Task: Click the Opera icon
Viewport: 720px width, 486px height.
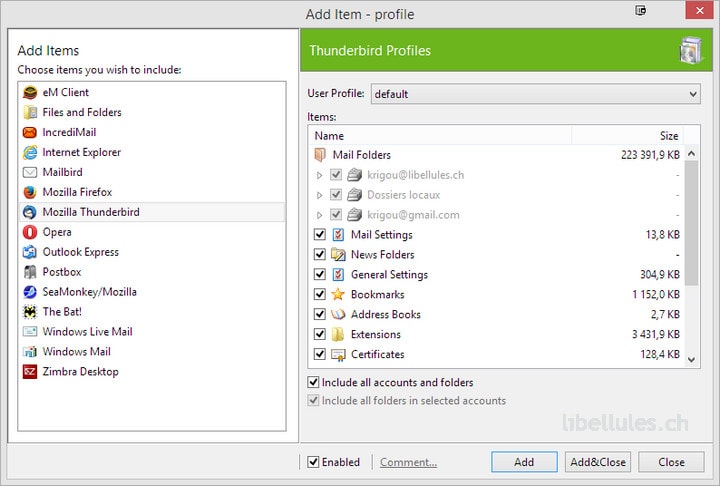Action: click(x=30, y=232)
